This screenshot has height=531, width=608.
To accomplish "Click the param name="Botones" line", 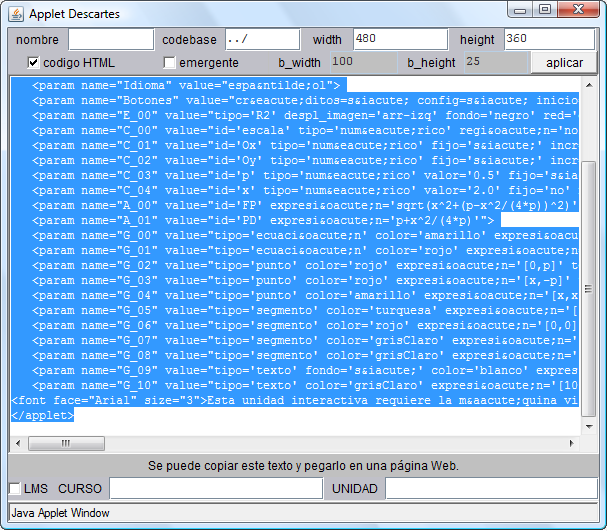I will [305, 100].
